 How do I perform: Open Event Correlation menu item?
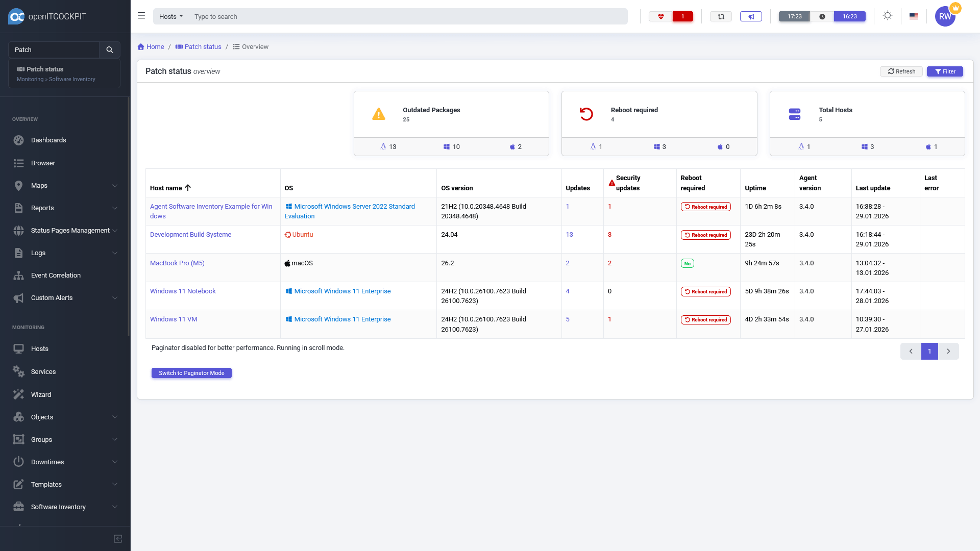56,275
